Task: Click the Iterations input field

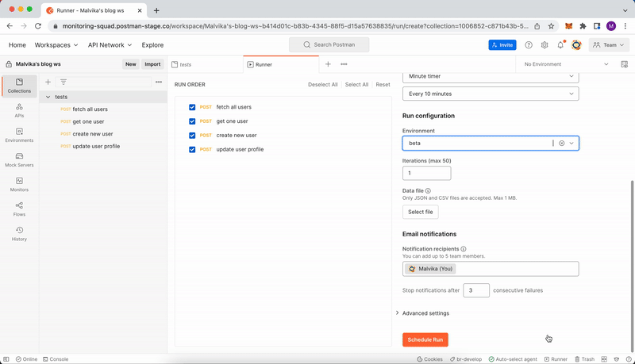Action: 426,173
